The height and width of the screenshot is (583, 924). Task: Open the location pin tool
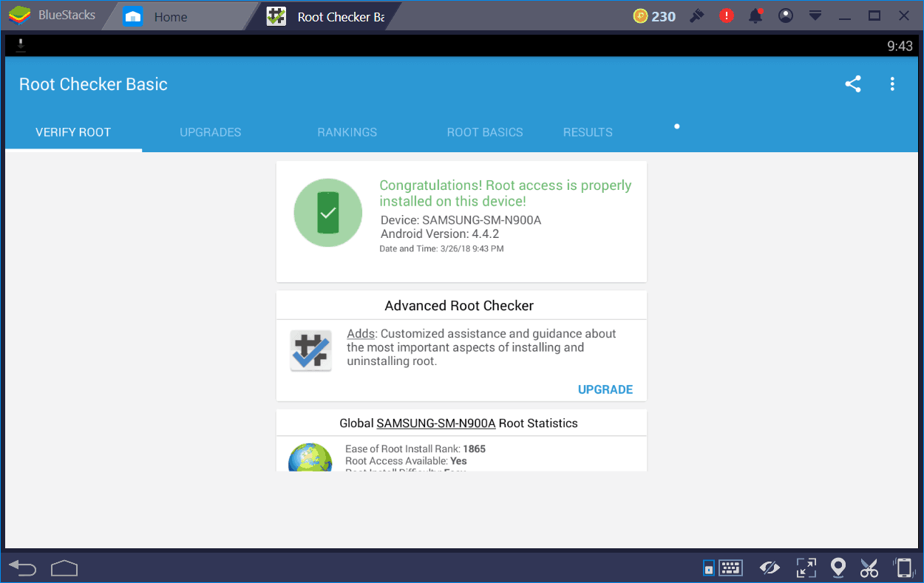coord(838,567)
